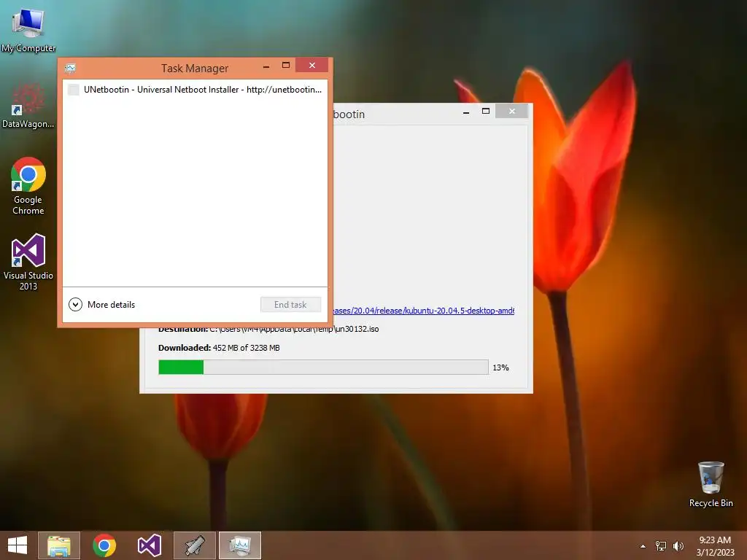Open My Computer desktop icon

tap(28, 30)
